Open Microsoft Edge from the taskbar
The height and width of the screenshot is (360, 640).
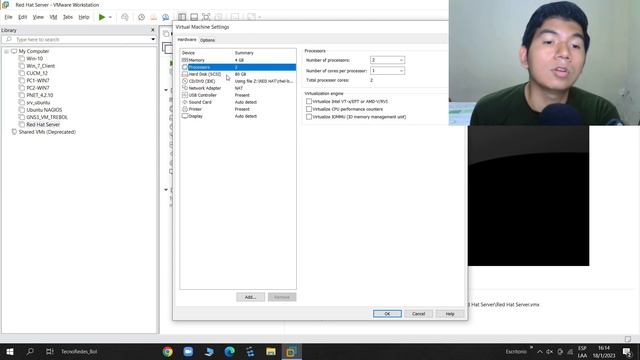tap(229, 351)
